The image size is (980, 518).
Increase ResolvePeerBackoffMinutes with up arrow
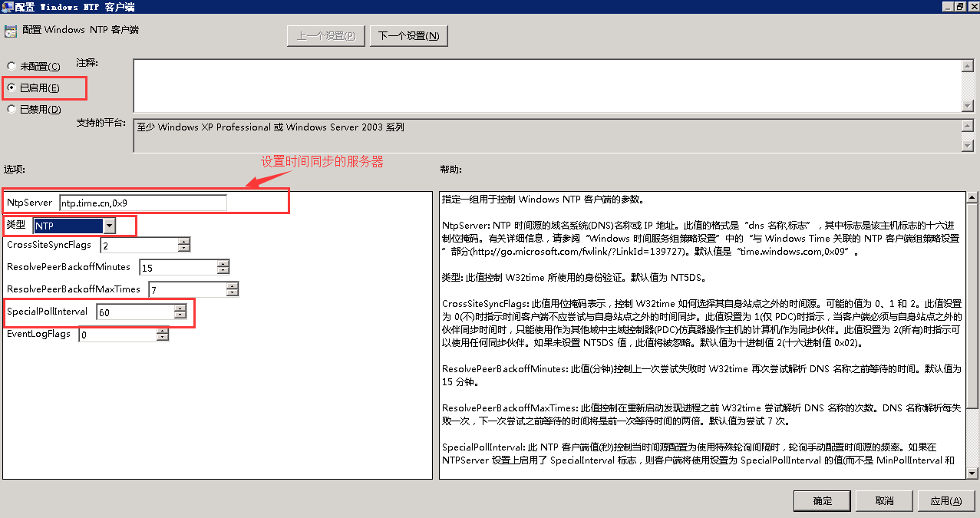(223, 264)
